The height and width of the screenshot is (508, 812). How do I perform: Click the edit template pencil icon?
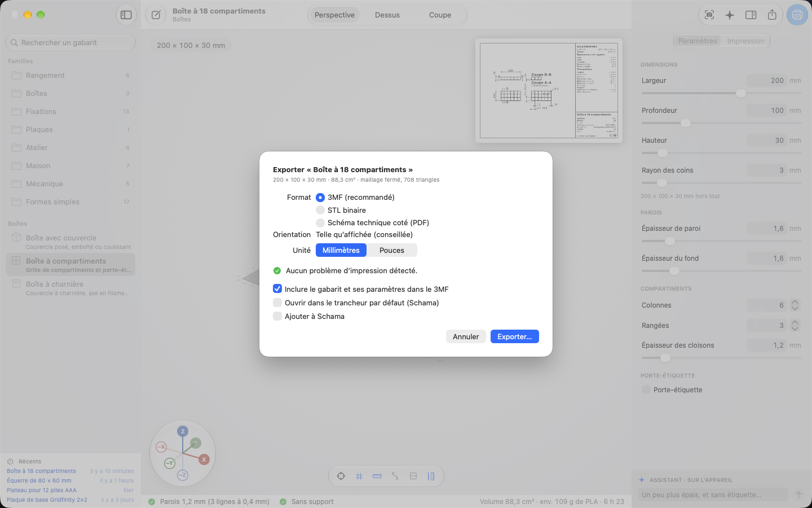point(156,15)
